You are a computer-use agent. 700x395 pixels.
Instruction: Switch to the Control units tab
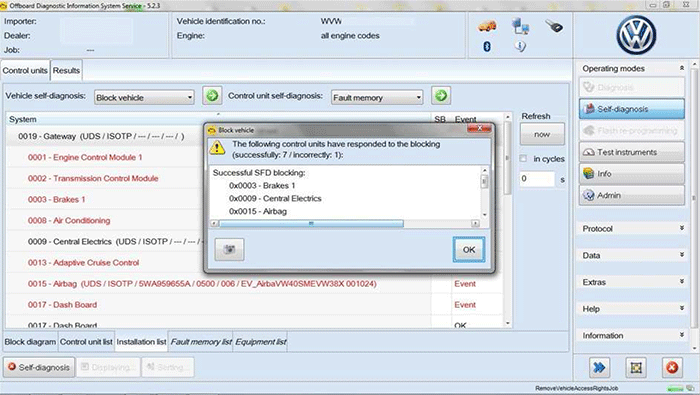(25, 71)
